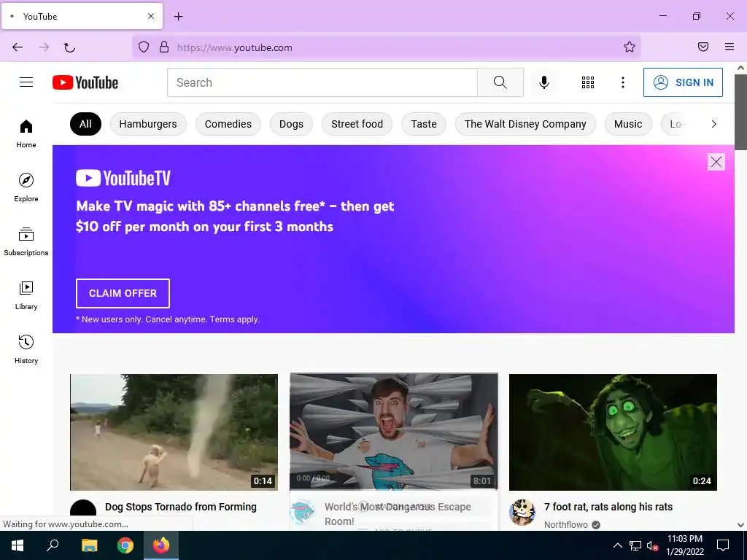Open File Explorer from the taskbar
The height and width of the screenshot is (560, 747).
[x=89, y=545]
